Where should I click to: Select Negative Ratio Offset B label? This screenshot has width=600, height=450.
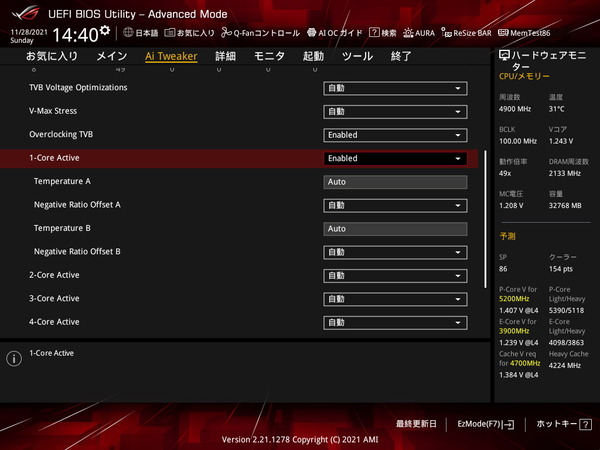point(77,251)
